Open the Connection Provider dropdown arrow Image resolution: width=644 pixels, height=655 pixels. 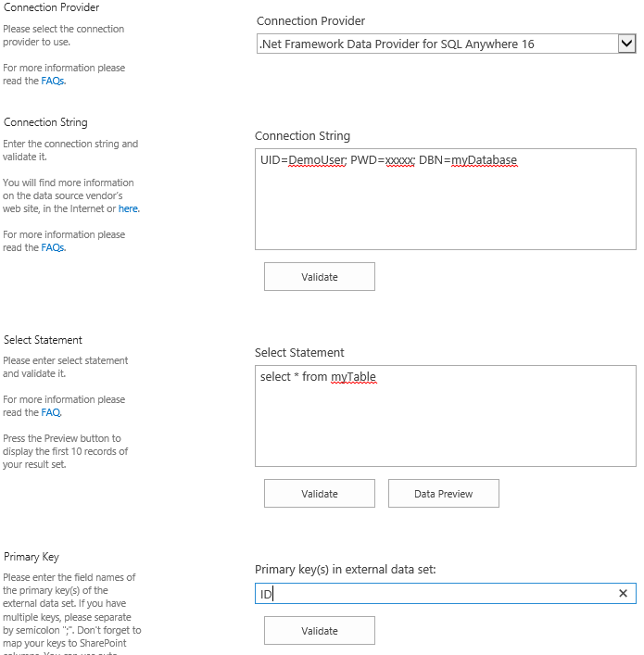[x=626, y=44]
